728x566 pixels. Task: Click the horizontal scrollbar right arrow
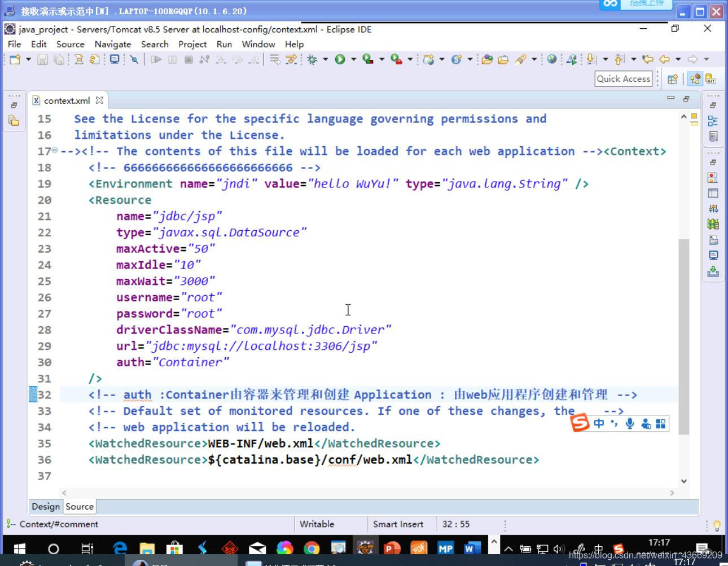(x=672, y=493)
